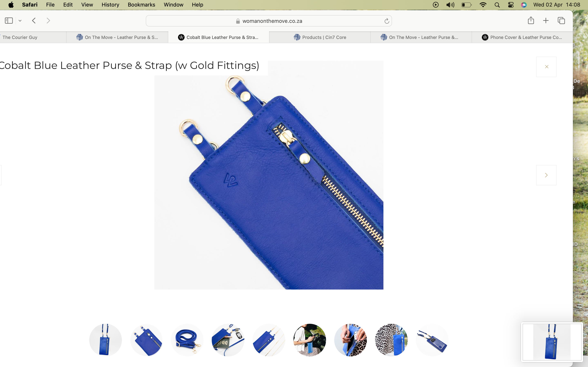
Task: Open the Phone Cover & Leather Purse tab
Action: (522, 37)
